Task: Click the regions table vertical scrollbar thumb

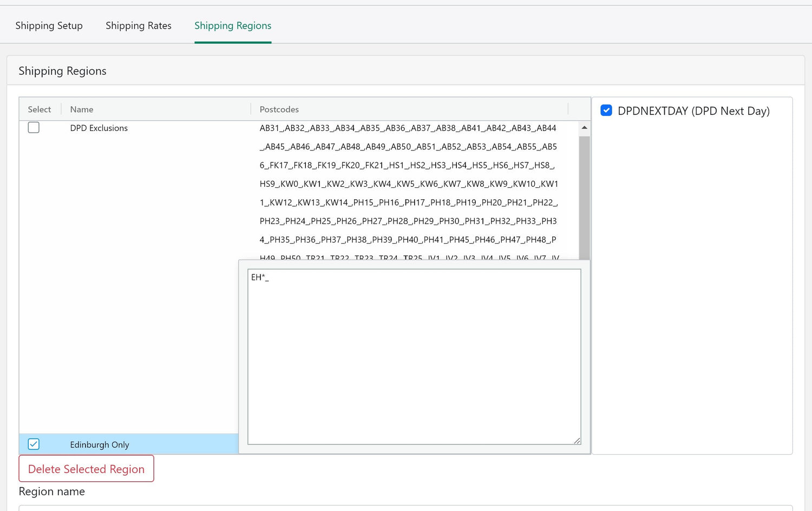Action: pyautogui.click(x=584, y=195)
